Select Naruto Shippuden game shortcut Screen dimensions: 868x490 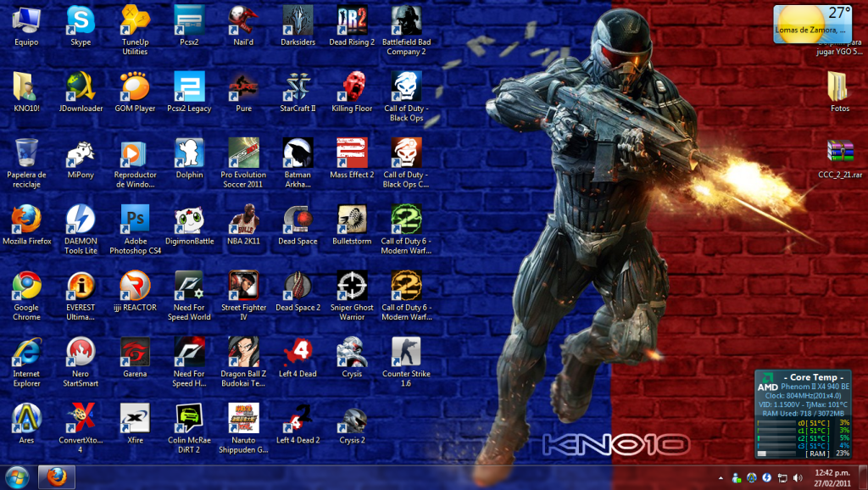pos(243,429)
